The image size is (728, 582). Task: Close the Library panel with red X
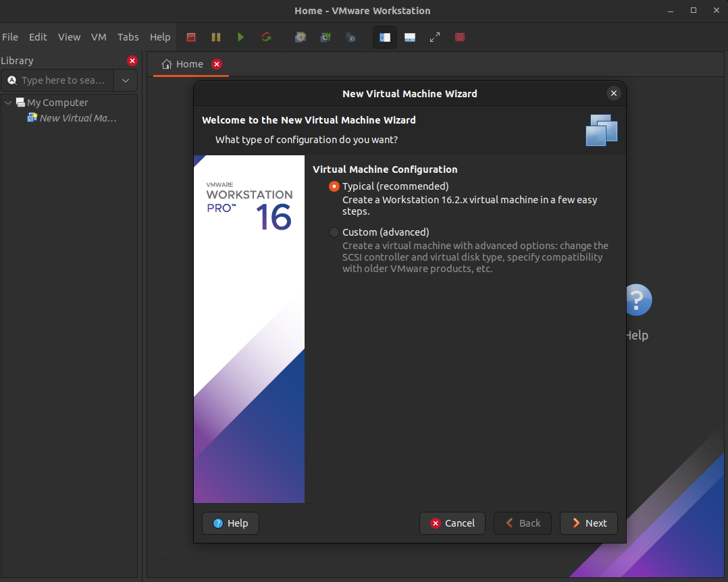coord(132,61)
